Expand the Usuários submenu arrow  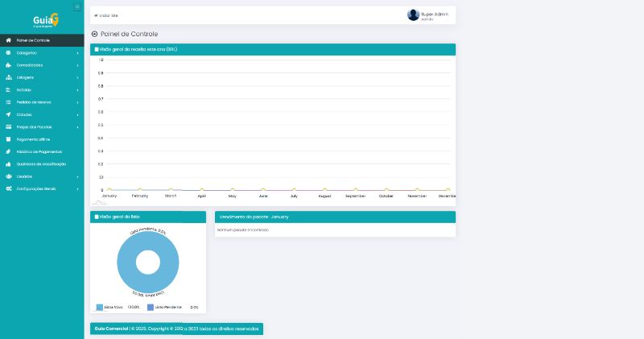pyautogui.click(x=77, y=176)
